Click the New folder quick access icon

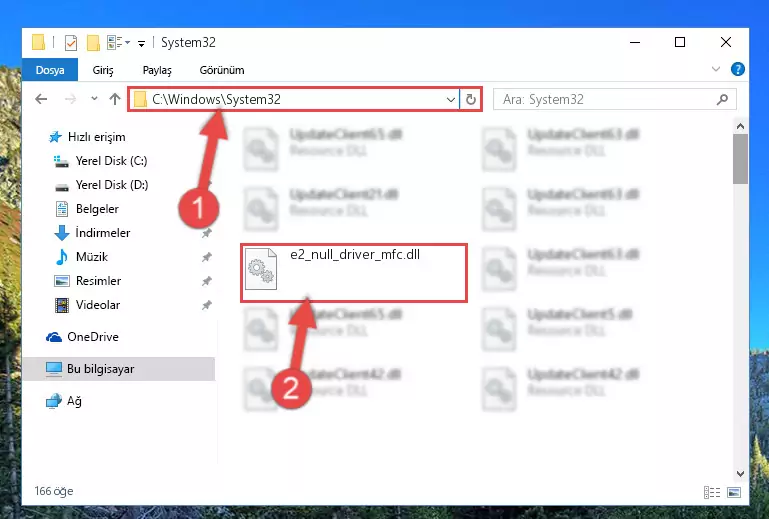coord(93,43)
